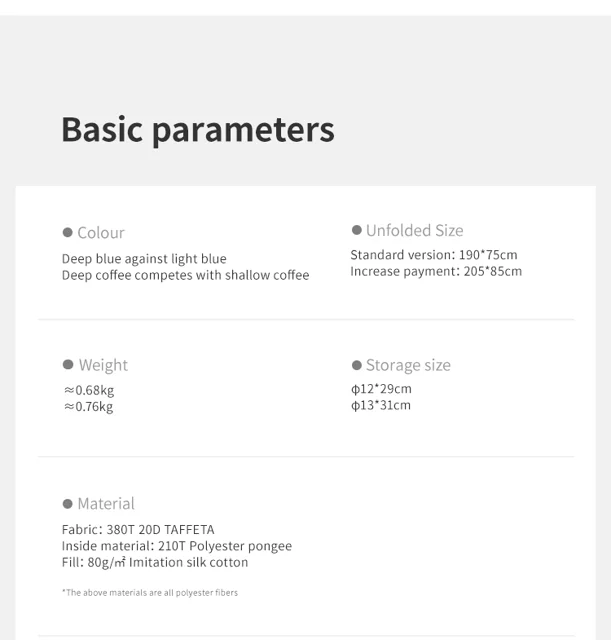Click the ≈0.68kg weight value
The image size is (611, 640).
click(x=89, y=390)
